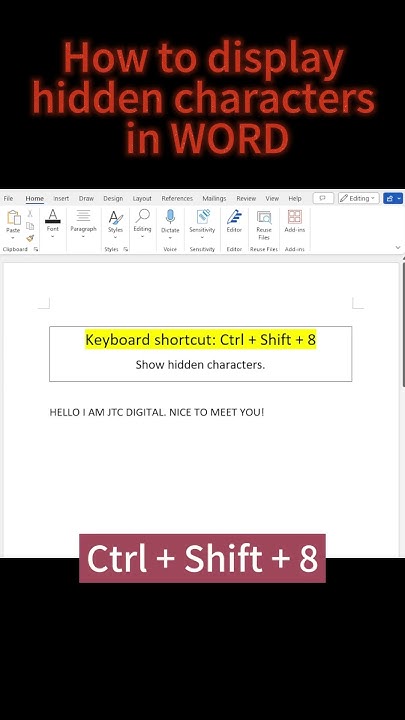The width and height of the screenshot is (405, 720).
Task: Open the Editor pen icon
Action: [x=234, y=217]
